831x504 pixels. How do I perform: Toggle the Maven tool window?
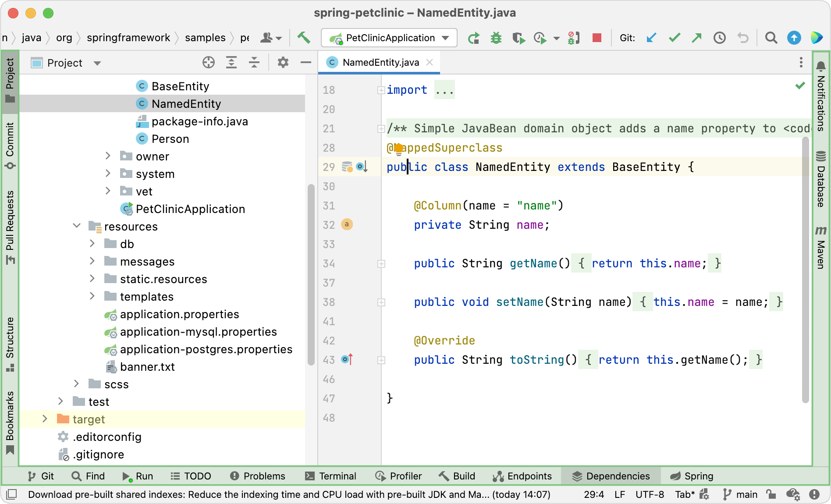pos(821,247)
